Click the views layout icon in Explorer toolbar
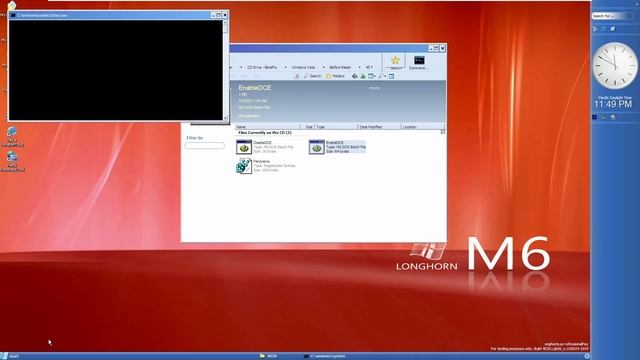Viewport: 640px width, 360px height. pyautogui.click(x=371, y=76)
